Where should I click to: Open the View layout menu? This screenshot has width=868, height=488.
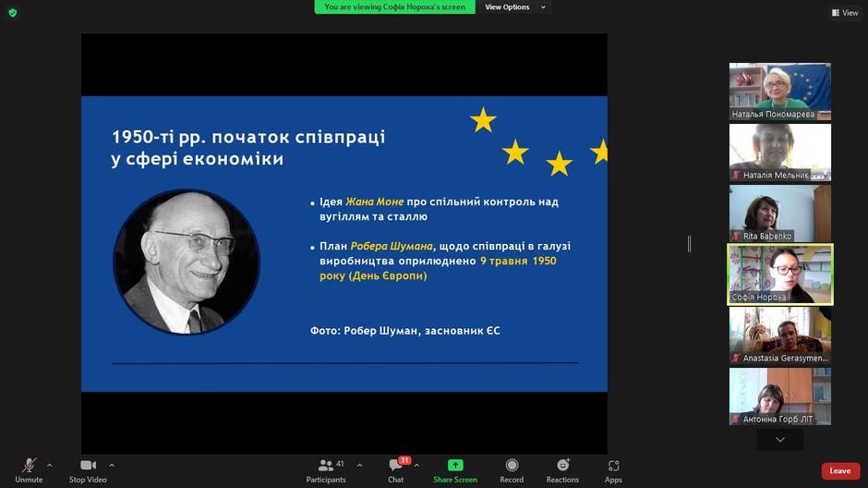845,12
